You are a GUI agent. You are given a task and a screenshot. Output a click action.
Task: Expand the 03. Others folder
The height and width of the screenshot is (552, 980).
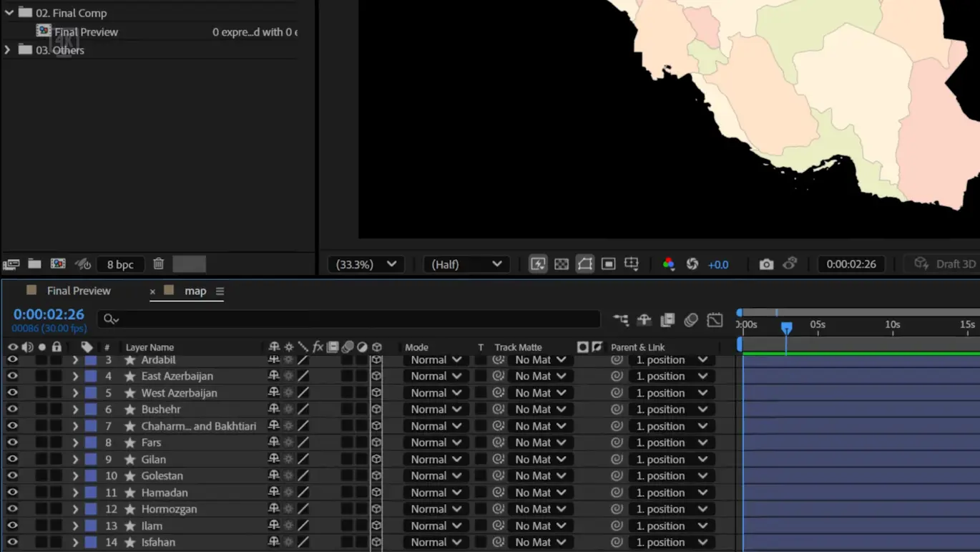point(8,50)
